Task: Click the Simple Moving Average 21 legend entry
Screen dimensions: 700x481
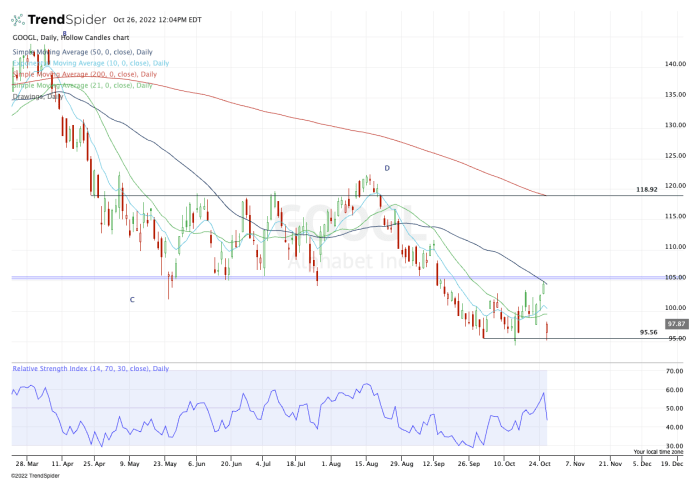Action: [x=82, y=86]
